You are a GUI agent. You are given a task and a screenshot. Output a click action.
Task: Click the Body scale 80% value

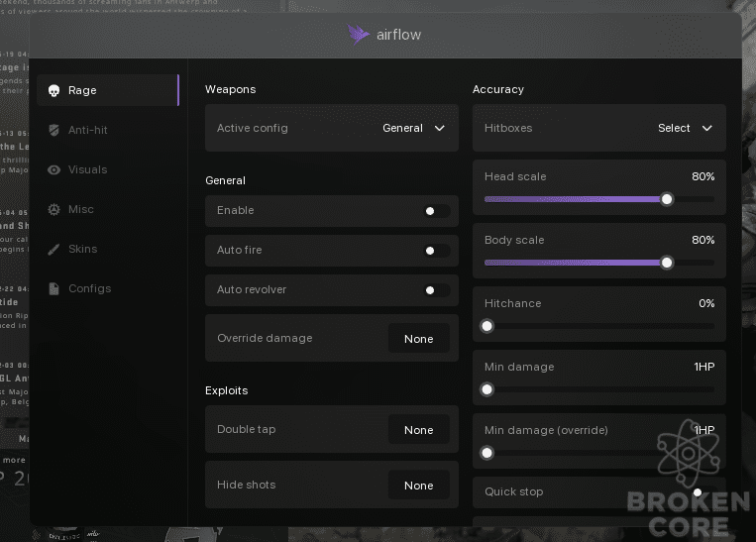pyautogui.click(x=702, y=240)
